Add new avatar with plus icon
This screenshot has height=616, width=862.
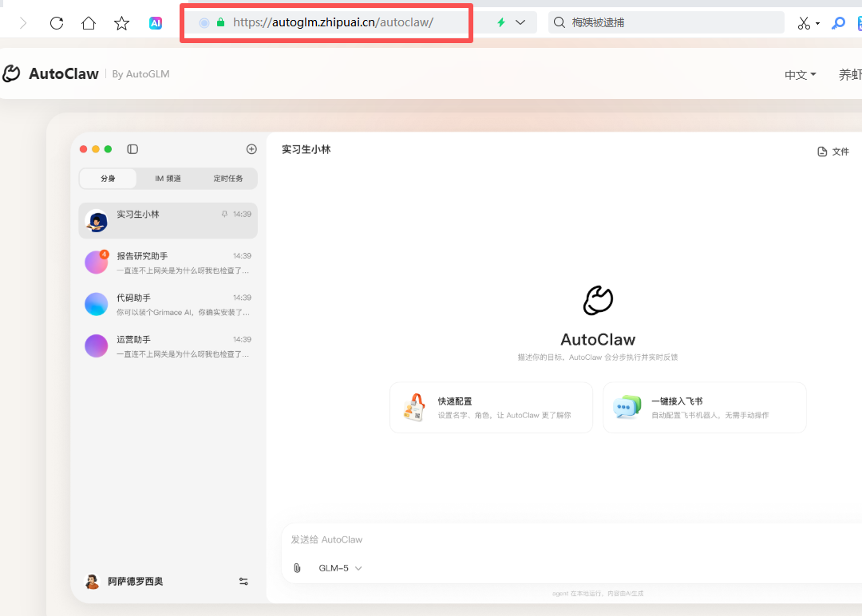point(251,149)
